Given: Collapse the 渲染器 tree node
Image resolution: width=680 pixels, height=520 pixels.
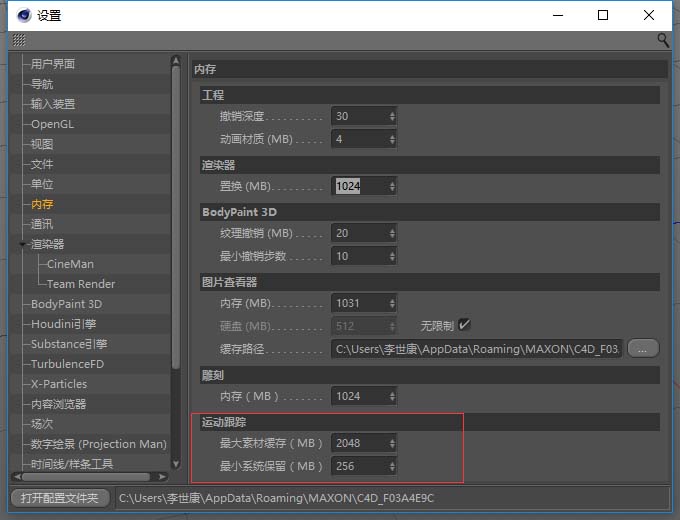Looking at the screenshot, I should tap(23, 244).
